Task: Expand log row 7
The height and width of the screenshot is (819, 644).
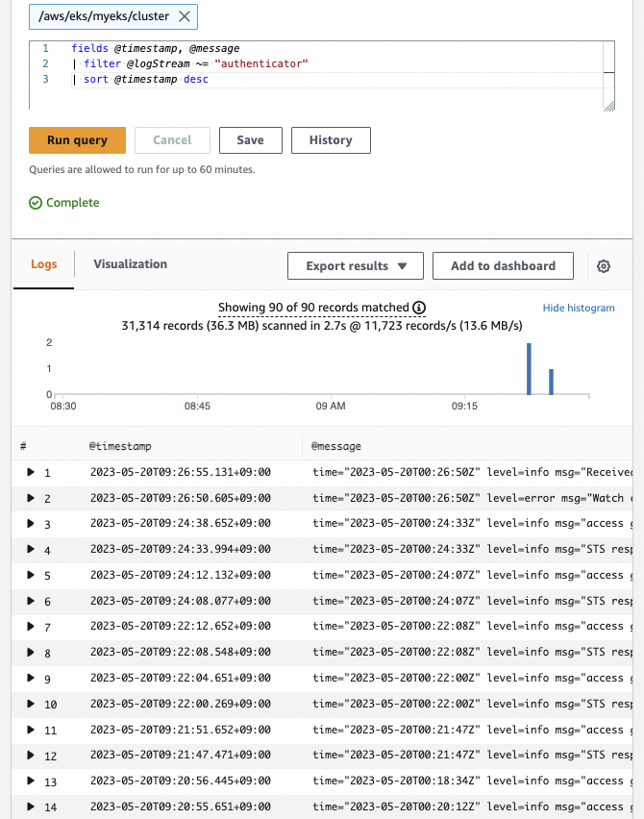Action: [x=31, y=626]
